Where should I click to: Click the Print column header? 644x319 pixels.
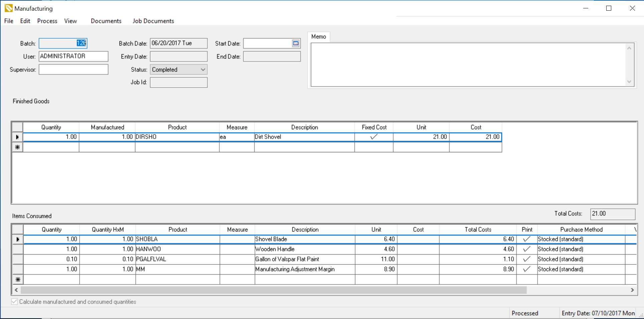pyautogui.click(x=527, y=229)
